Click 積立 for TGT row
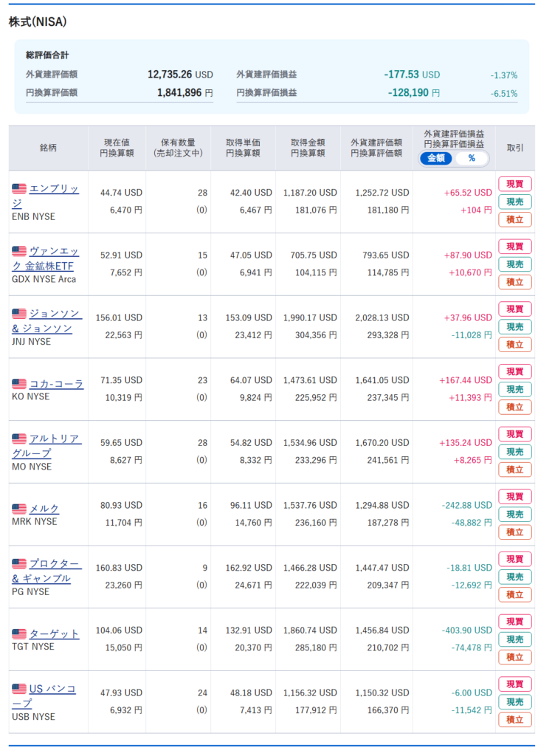Screen dimensions: 538x756 (x=515, y=657)
